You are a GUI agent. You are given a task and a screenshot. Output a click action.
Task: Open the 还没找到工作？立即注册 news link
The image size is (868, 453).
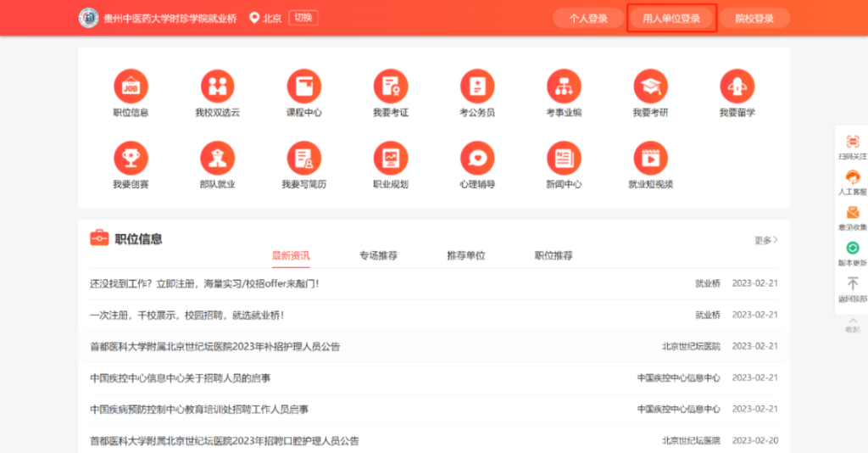[204, 283]
